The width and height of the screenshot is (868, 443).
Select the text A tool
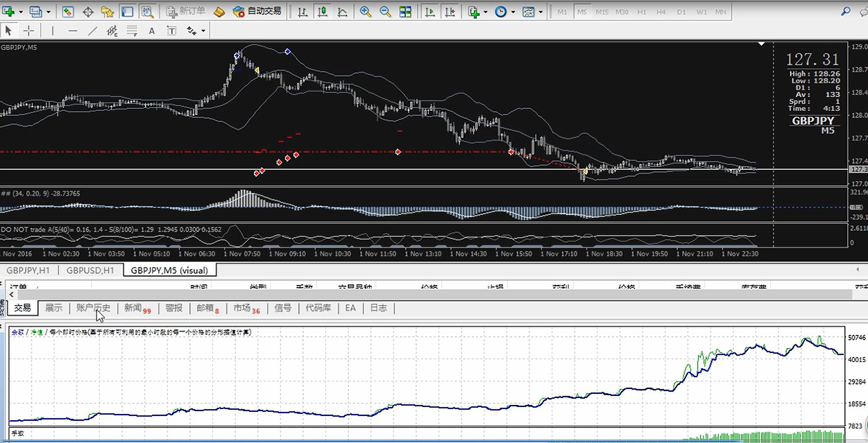click(x=152, y=31)
